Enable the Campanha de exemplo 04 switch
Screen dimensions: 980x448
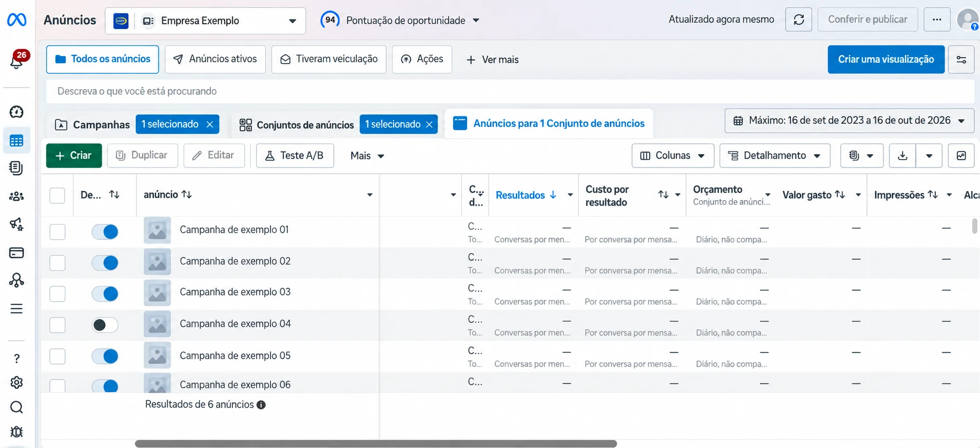[105, 325]
